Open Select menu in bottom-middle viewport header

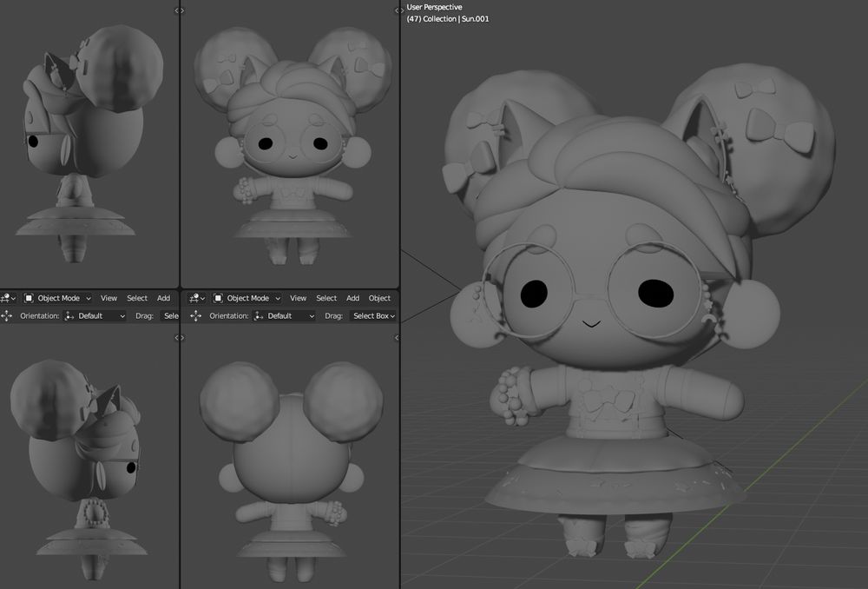tap(326, 298)
